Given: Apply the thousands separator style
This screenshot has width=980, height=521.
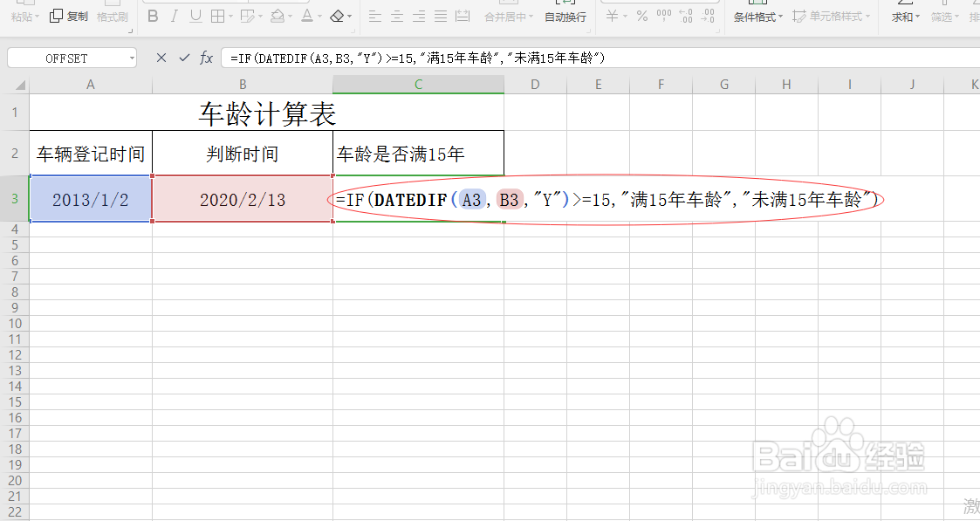Looking at the screenshot, I should (664, 17).
